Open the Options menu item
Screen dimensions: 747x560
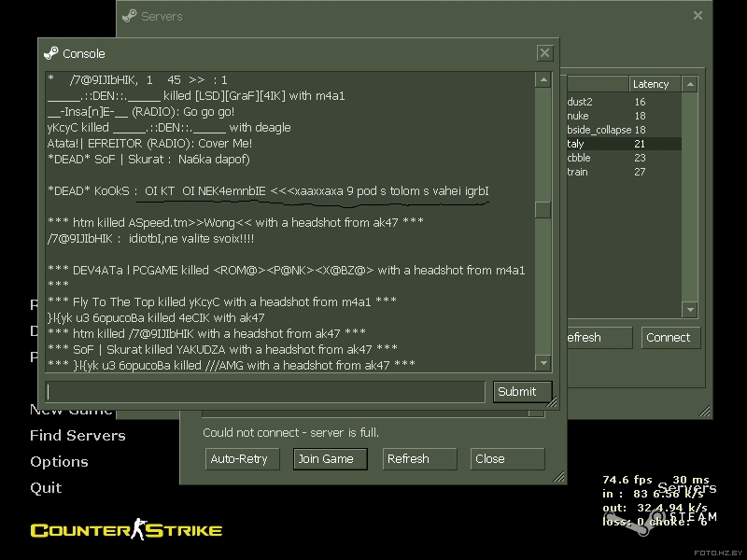point(59,462)
